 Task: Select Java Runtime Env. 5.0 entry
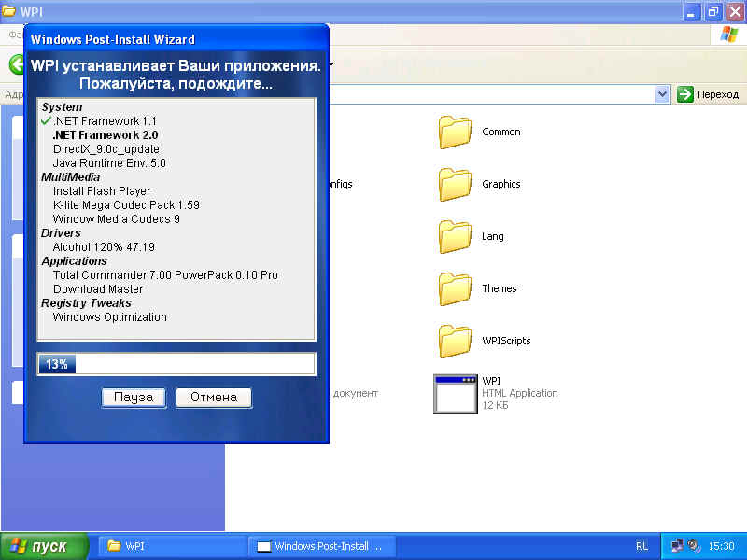tap(109, 163)
